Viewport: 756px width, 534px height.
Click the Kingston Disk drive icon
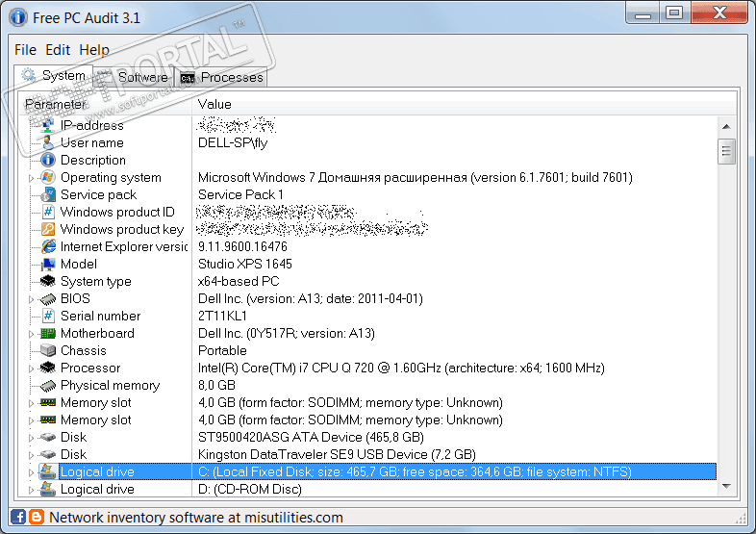(48, 454)
